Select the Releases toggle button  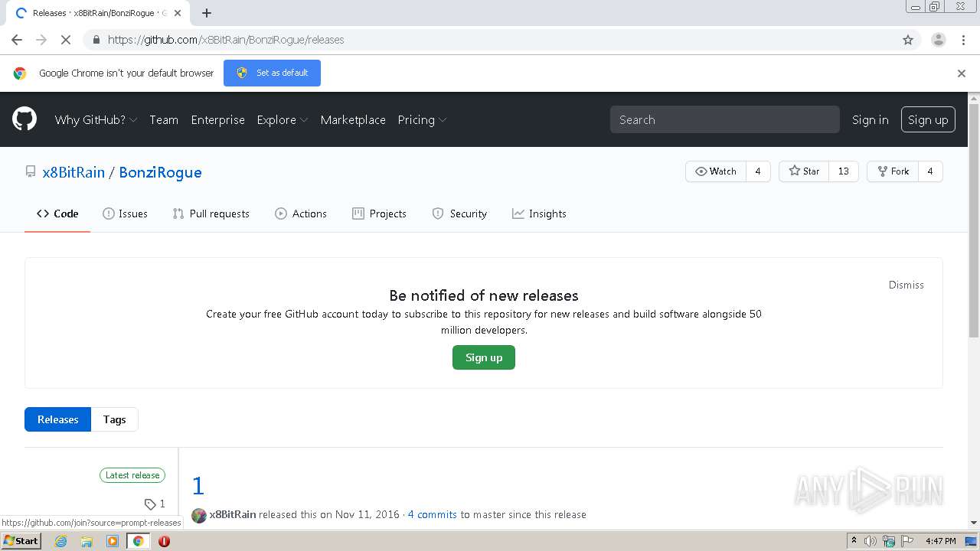(58, 419)
